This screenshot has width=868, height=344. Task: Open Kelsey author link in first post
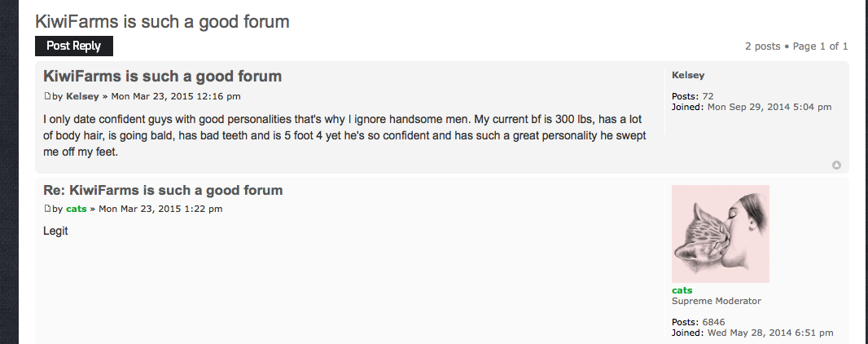coord(82,96)
